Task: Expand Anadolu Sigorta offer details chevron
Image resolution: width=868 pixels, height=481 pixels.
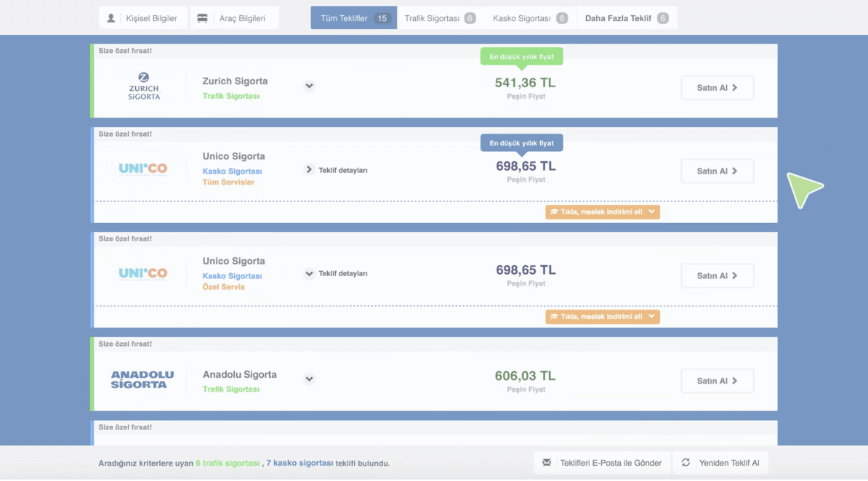Action: [x=309, y=379]
